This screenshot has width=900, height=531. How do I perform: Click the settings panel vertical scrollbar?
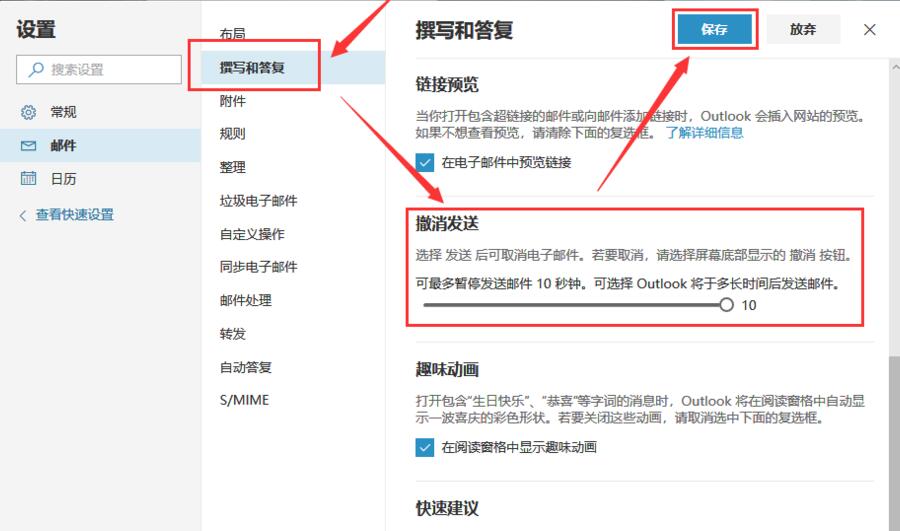point(894,443)
